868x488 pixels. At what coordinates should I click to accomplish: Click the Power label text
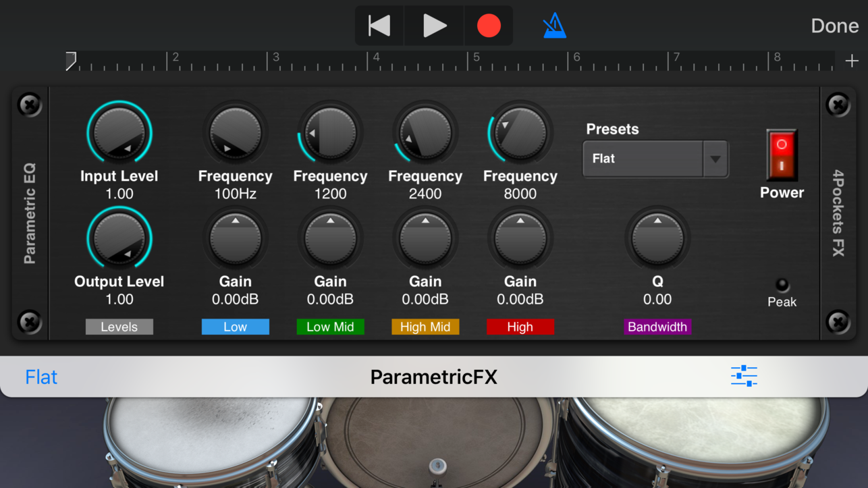pyautogui.click(x=782, y=192)
